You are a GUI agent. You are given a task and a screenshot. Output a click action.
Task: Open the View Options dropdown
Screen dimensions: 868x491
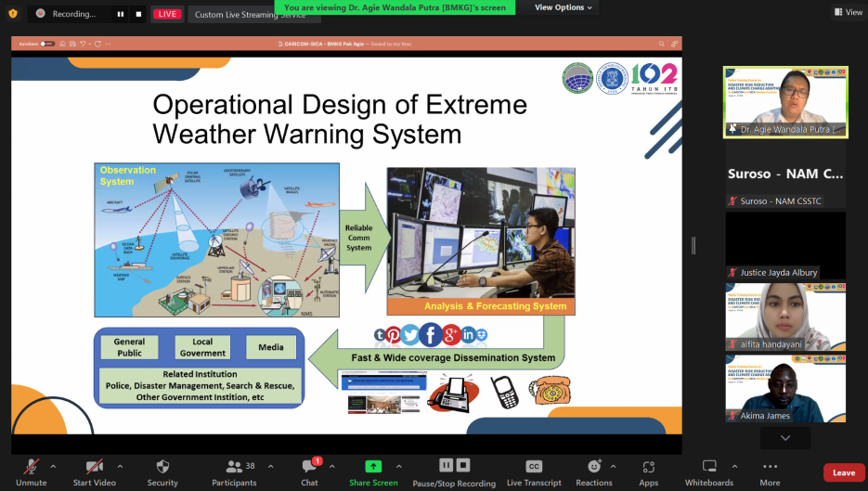[x=564, y=7]
